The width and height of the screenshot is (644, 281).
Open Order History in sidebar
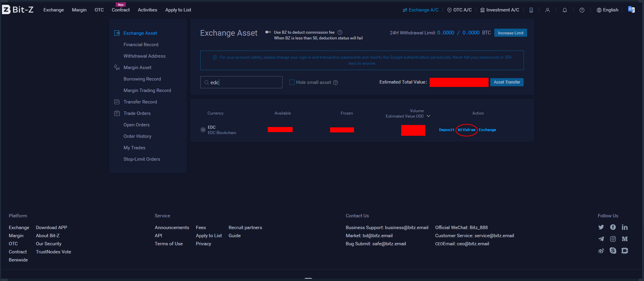point(138,136)
